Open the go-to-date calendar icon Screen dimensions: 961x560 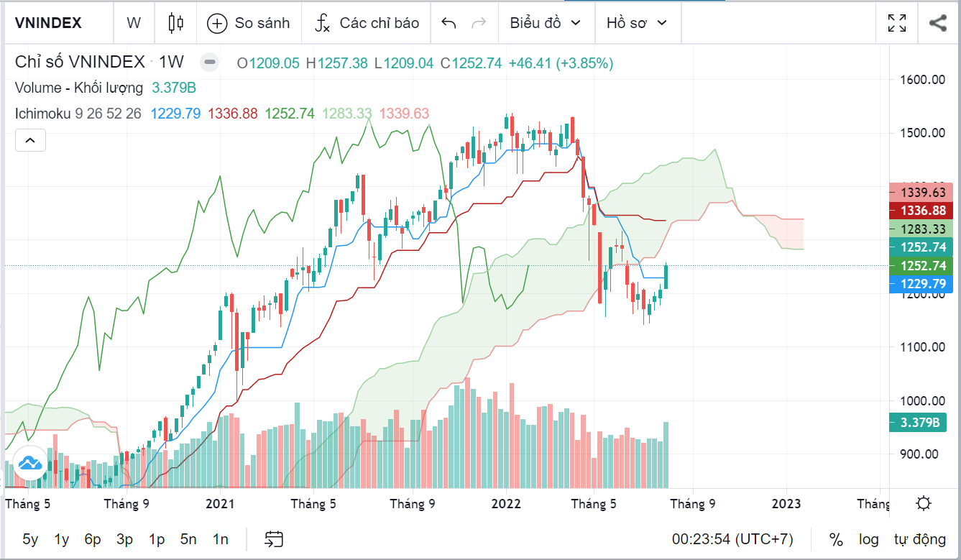[274, 539]
